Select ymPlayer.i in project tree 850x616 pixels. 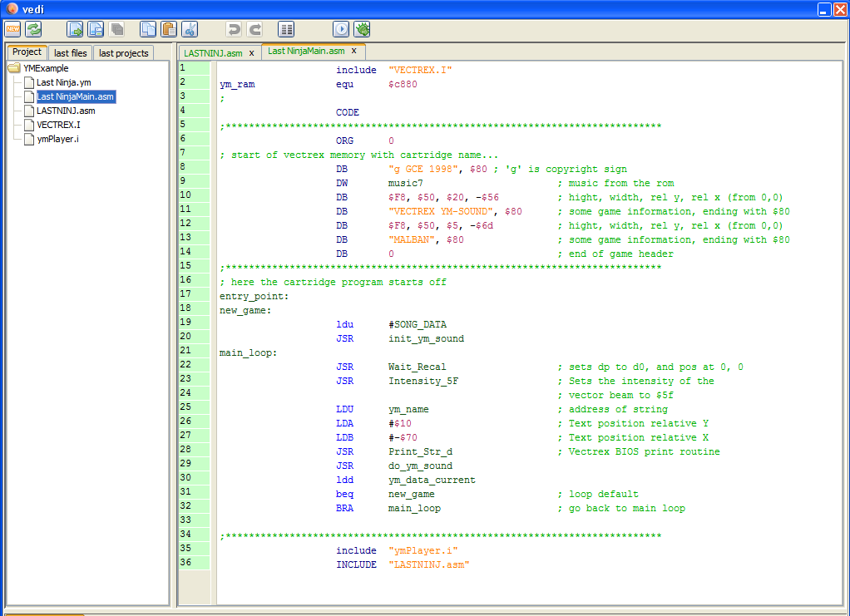(x=57, y=139)
